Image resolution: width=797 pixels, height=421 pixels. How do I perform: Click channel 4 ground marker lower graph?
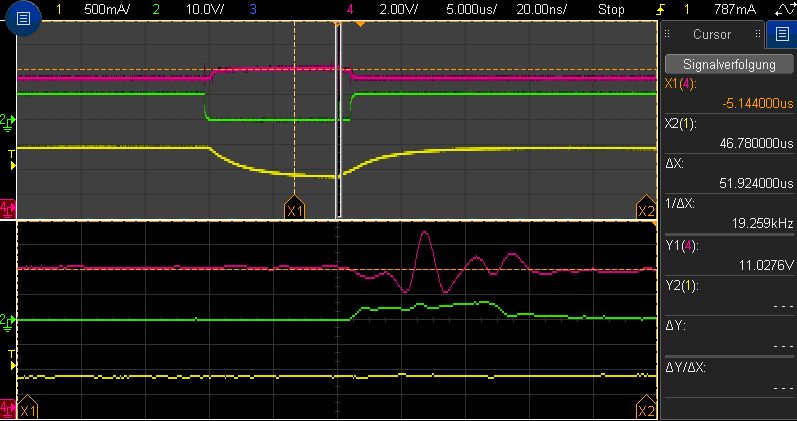pos(8,407)
